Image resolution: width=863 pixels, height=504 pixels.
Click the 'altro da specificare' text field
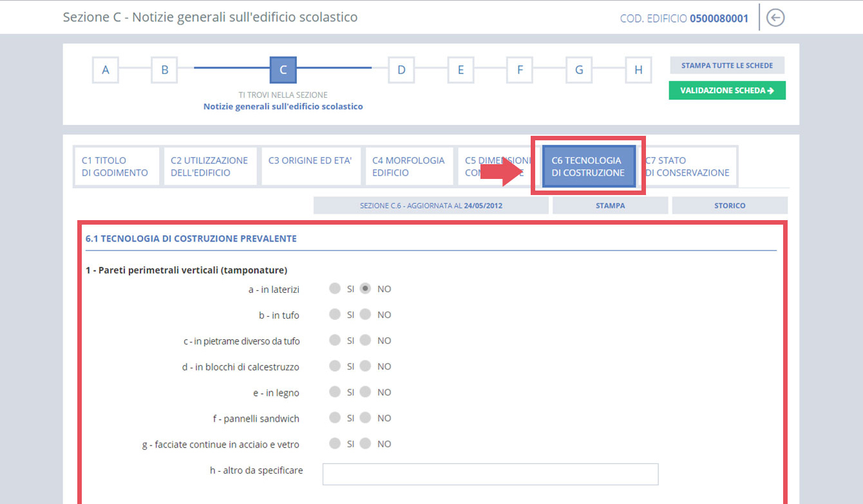490,474
